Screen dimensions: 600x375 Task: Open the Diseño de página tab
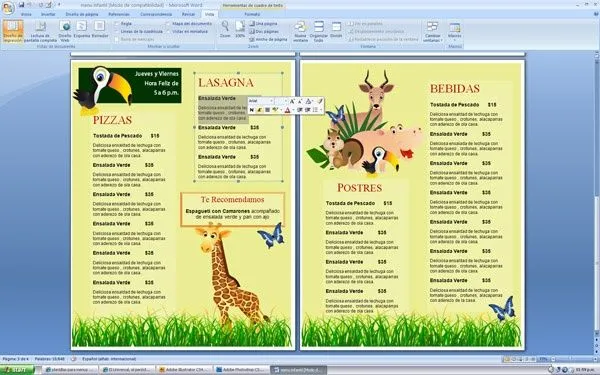(82, 14)
